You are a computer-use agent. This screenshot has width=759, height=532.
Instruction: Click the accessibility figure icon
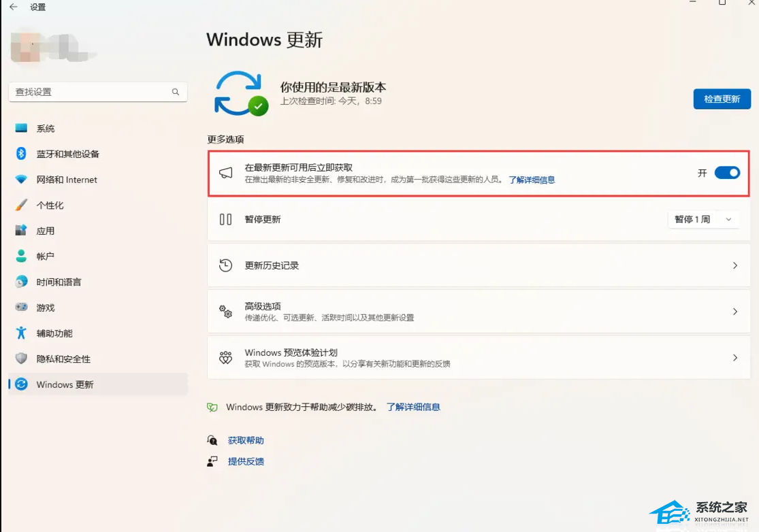(21, 333)
